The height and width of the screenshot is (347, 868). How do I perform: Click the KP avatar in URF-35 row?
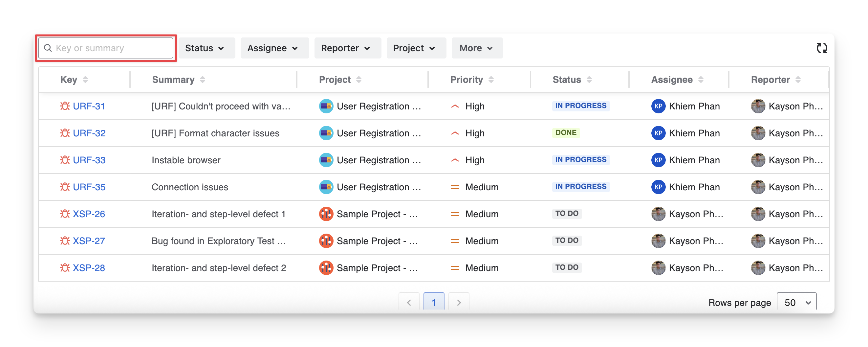658,187
